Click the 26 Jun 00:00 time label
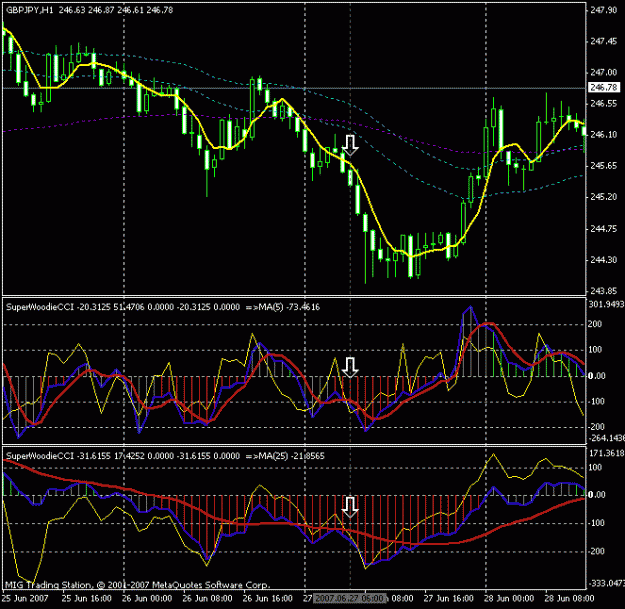Image resolution: width=625 pixels, height=609 pixels. [147, 598]
